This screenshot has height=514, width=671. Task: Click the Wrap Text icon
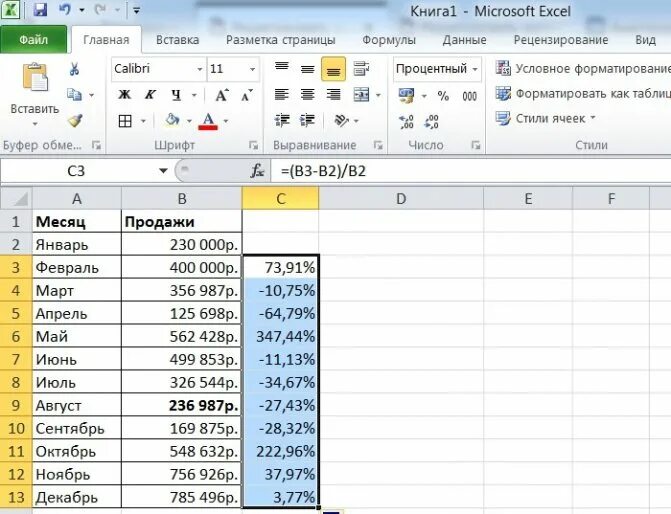pos(361,68)
